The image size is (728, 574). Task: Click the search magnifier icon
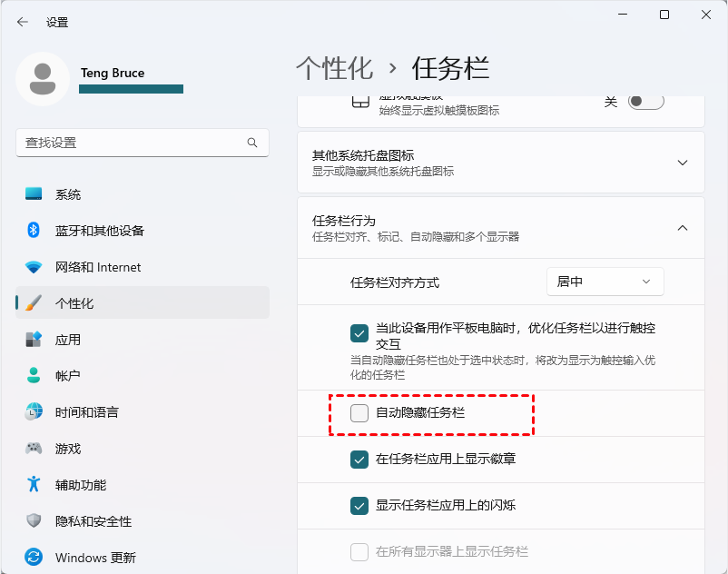[252, 143]
